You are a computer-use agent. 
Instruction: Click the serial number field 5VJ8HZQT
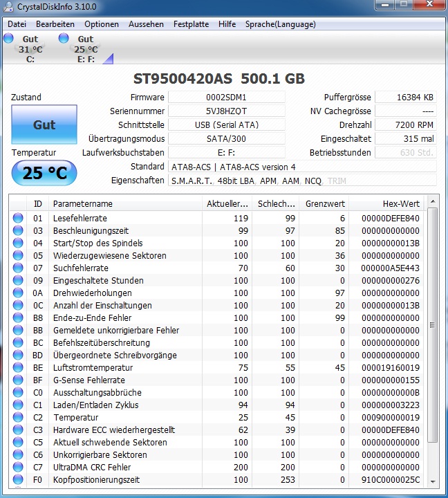point(226,111)
